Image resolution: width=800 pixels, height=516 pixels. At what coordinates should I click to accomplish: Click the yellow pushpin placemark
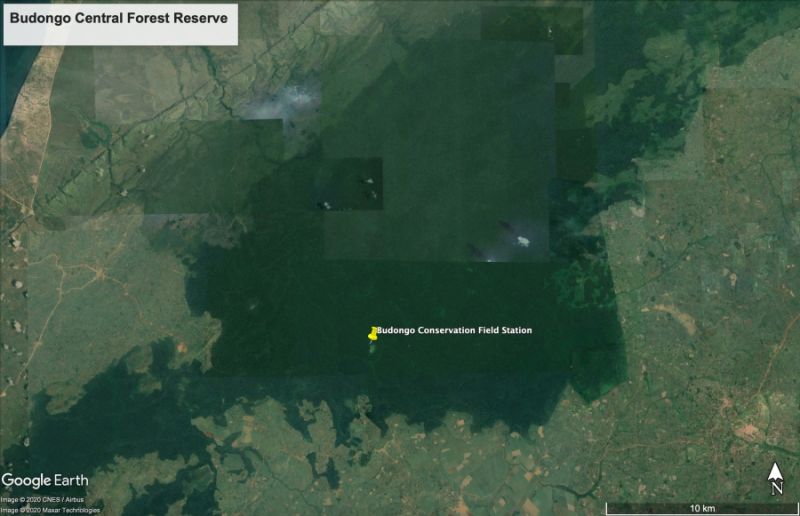click(373, 334)
